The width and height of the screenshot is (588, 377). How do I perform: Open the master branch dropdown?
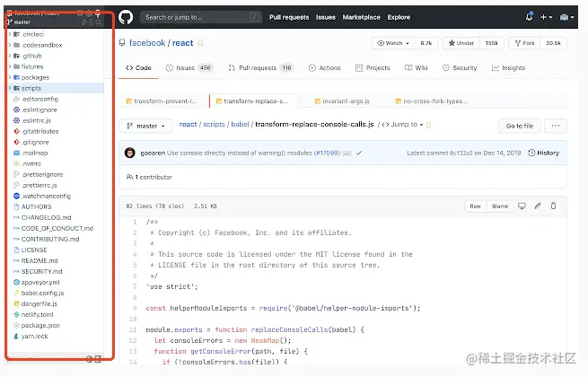(x=148, y=126)
